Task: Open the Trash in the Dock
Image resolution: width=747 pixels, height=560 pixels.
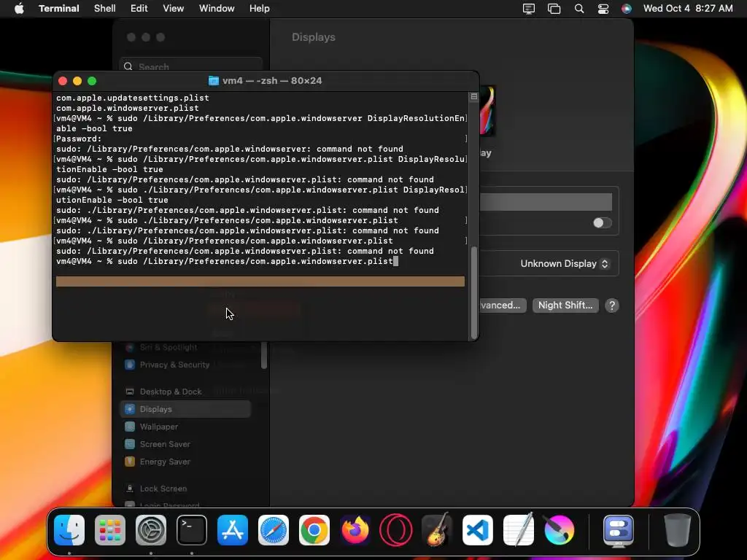Action: pos(677,530)
